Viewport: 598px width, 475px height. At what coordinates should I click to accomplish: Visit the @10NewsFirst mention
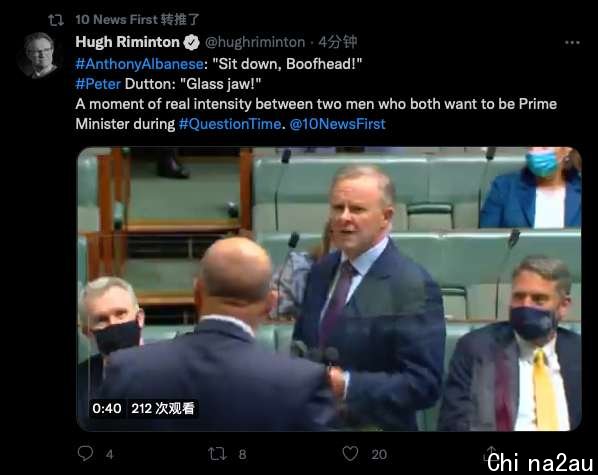[338, 124]
